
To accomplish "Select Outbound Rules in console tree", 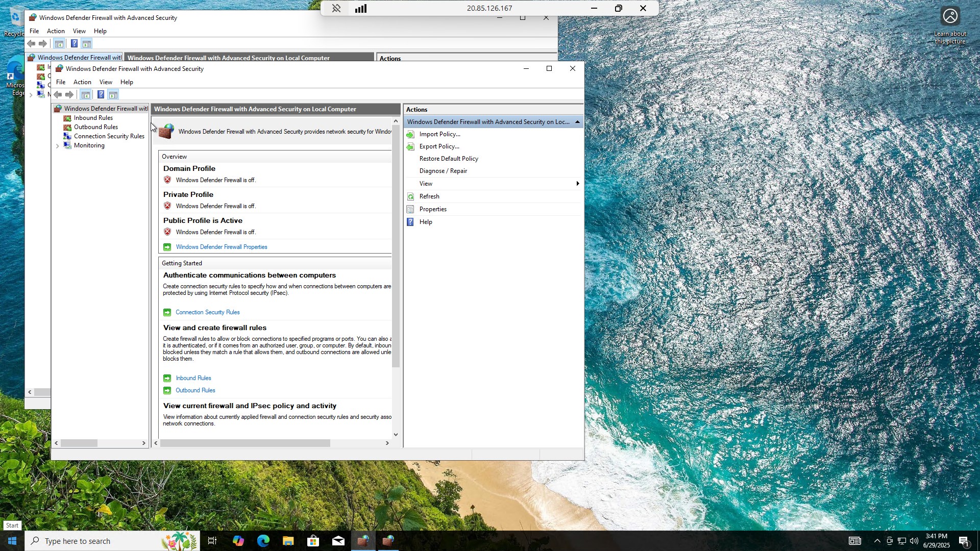I will [x=96, y=127].
